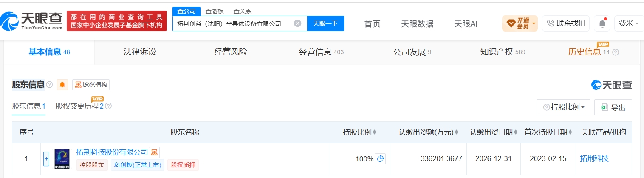The image size is (644, 178).
Task: Open the 持股比例 filter dropdown
Action: (x=563, y=107)
